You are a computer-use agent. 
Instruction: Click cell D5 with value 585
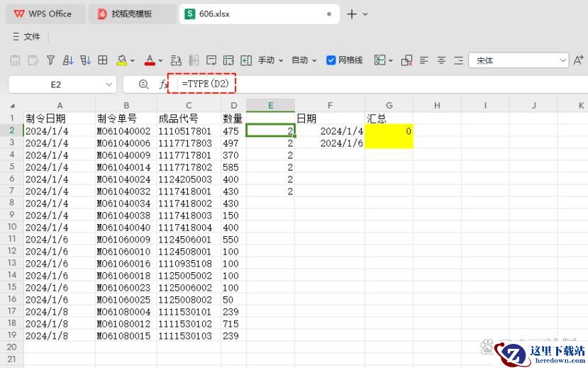click(x=233, y=167)
